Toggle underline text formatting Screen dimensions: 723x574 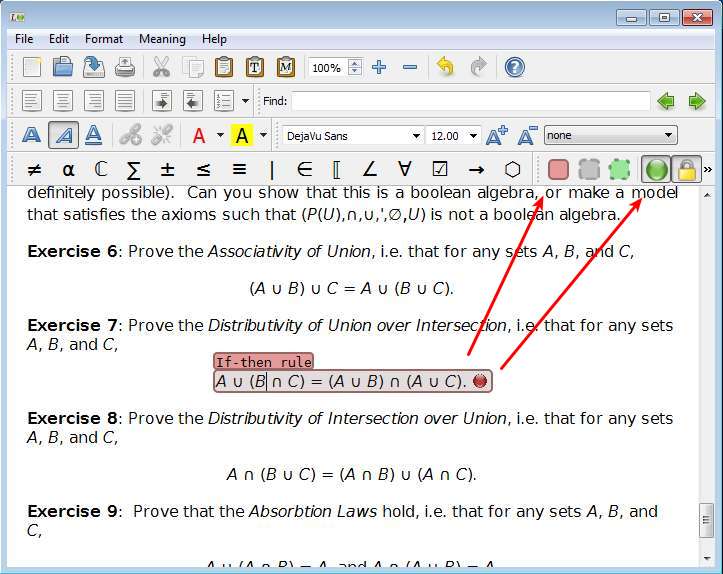[x=94, y=135]
